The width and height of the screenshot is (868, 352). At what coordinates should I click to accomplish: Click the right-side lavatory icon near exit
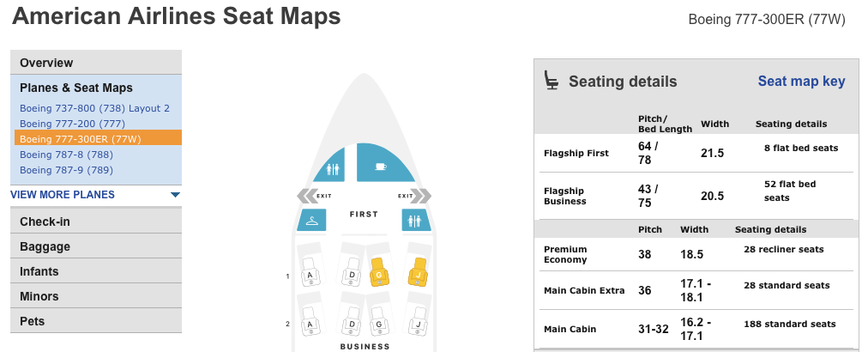tap(416, 220)
